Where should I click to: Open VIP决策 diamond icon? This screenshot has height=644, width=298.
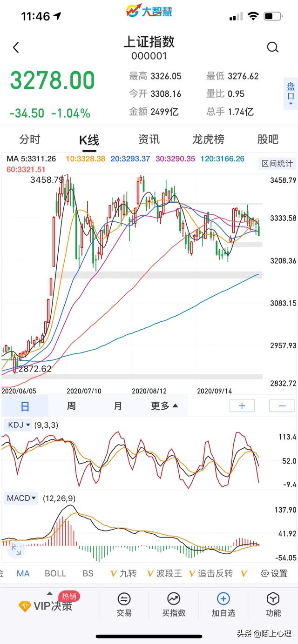pos(25,606)
